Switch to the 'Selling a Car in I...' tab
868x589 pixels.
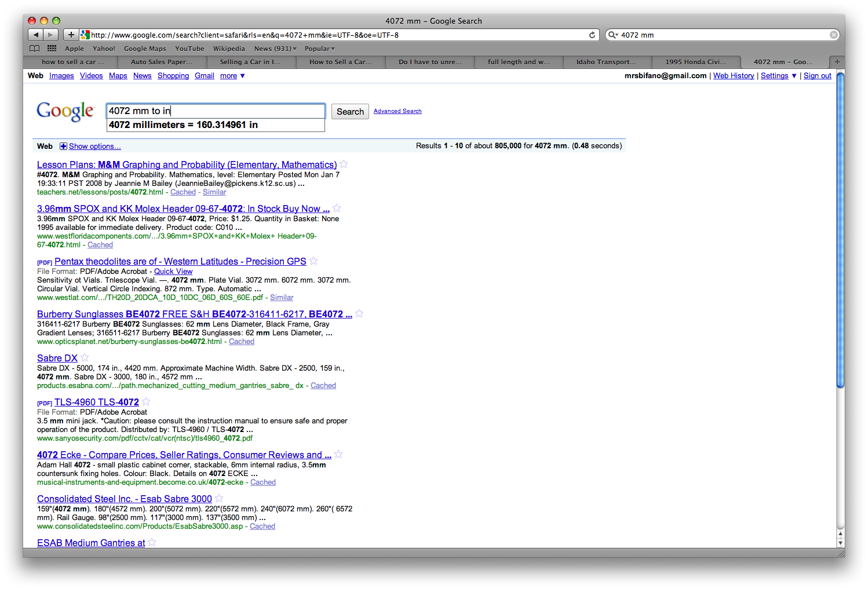pos(250,62)
